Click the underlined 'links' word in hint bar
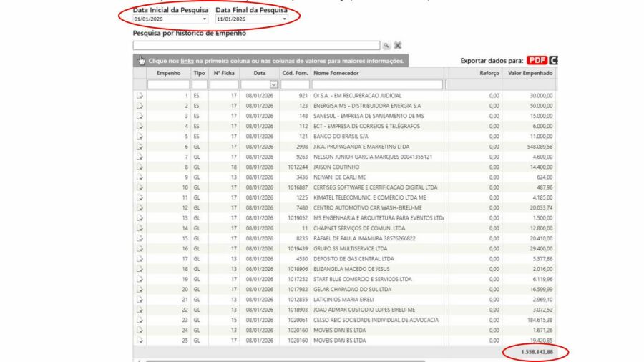The image size is (644, 362). click(x=187, y=61)
